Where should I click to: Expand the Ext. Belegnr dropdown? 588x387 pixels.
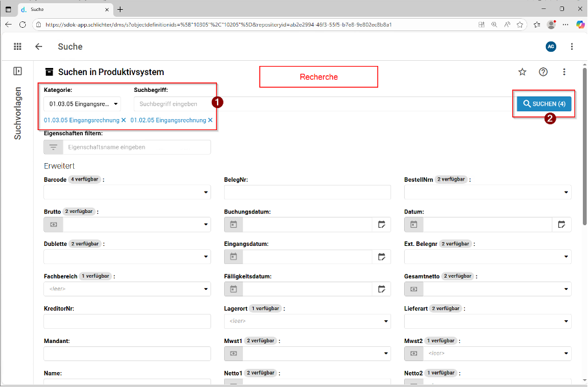(x=566, y=257)
